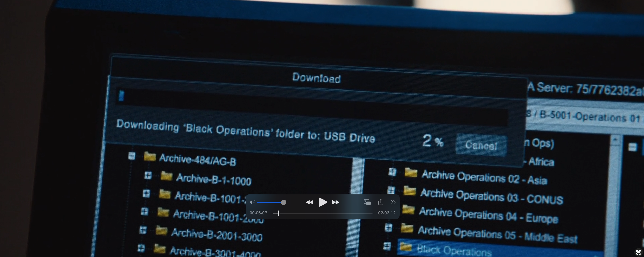Click the Download dialog title
644x257 pixels.
click(x=316, y=78)
